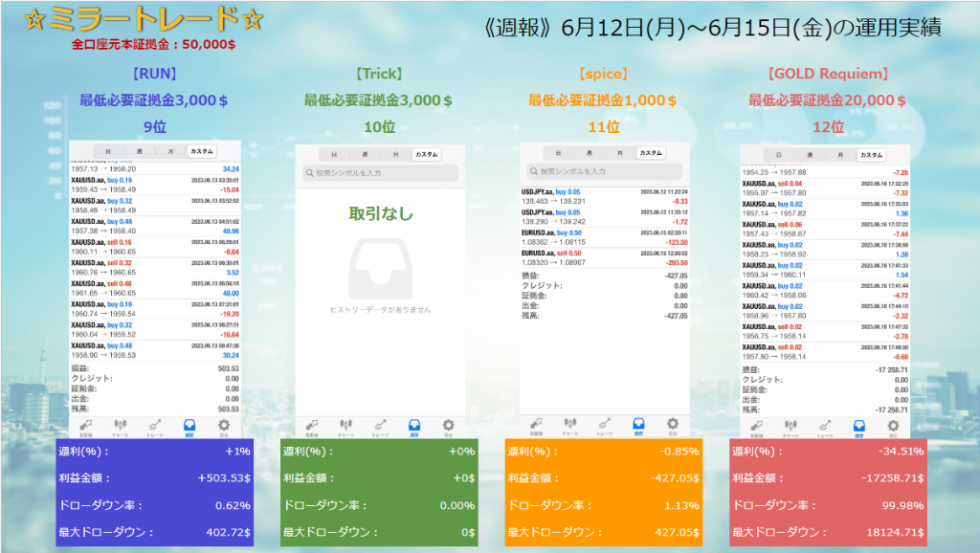
Task: Open Trade icon in Trick panel
Action: click(x=380, y=426)
